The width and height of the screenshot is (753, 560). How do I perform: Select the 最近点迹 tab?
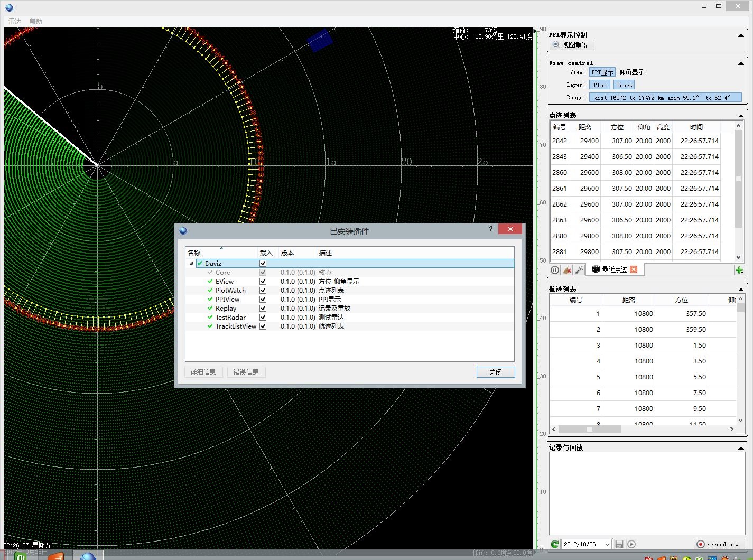[615, 269]
